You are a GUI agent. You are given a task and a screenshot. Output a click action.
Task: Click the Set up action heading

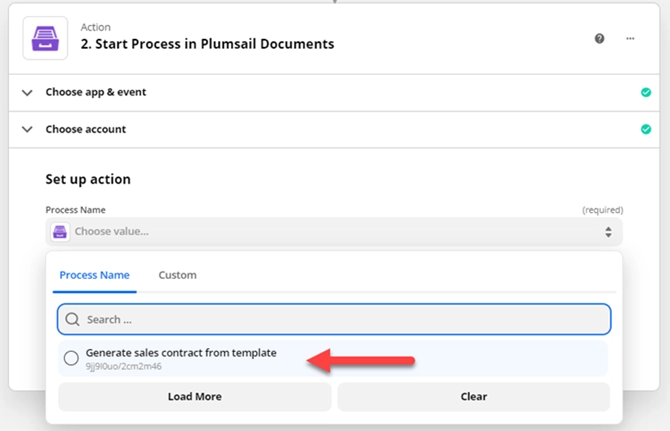click(88, 179)
